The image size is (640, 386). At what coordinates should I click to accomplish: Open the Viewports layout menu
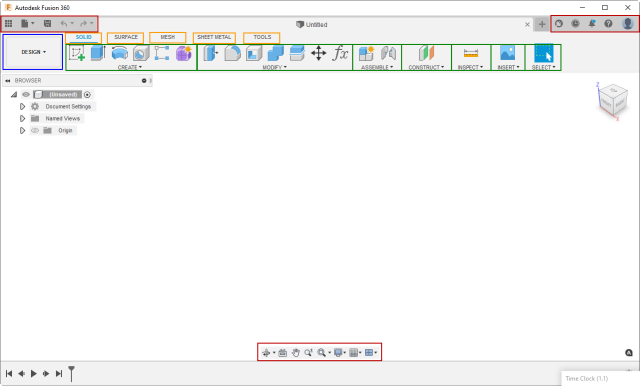tap(370, 353)
